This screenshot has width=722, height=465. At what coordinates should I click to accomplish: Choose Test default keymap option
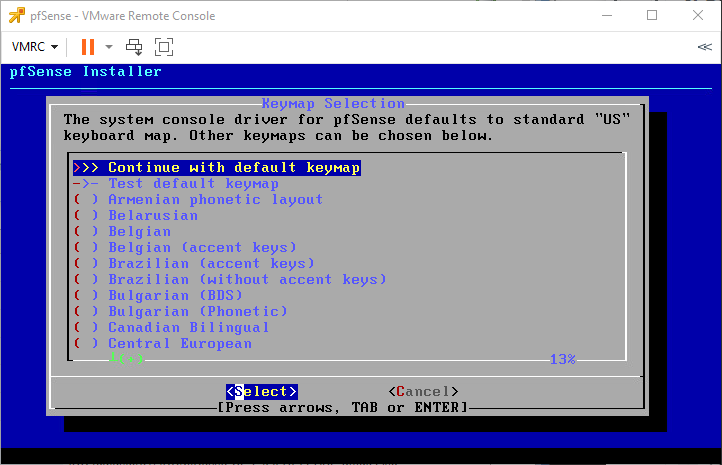coord(176,184)
